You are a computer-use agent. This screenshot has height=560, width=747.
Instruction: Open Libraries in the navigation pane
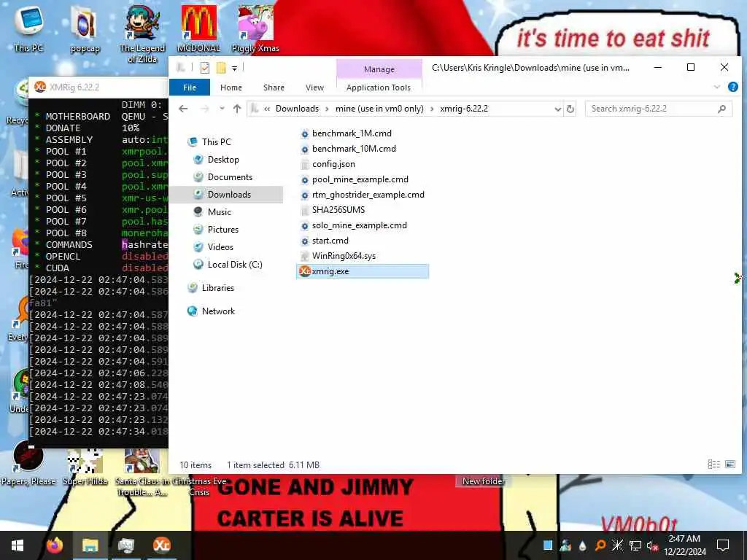click(211, 287)
